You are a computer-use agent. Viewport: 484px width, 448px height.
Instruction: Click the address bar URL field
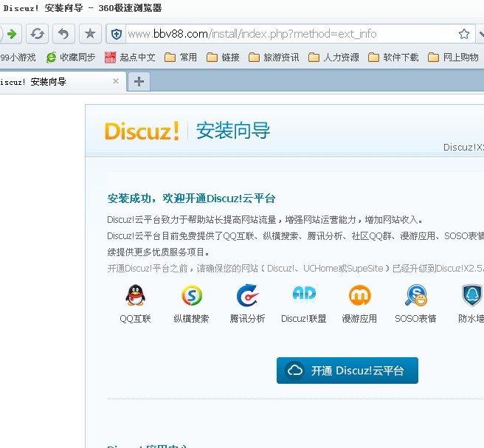click(x=290, y=34)
